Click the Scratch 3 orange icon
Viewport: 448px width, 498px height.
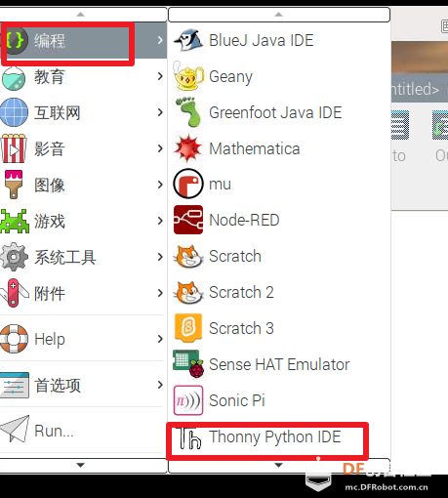coord(188,328)
